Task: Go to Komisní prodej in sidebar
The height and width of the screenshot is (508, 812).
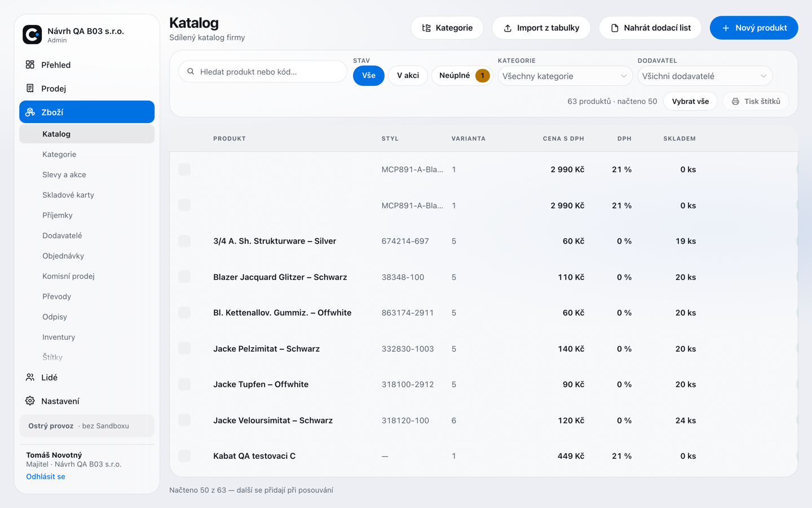Action: click(87, 276)
